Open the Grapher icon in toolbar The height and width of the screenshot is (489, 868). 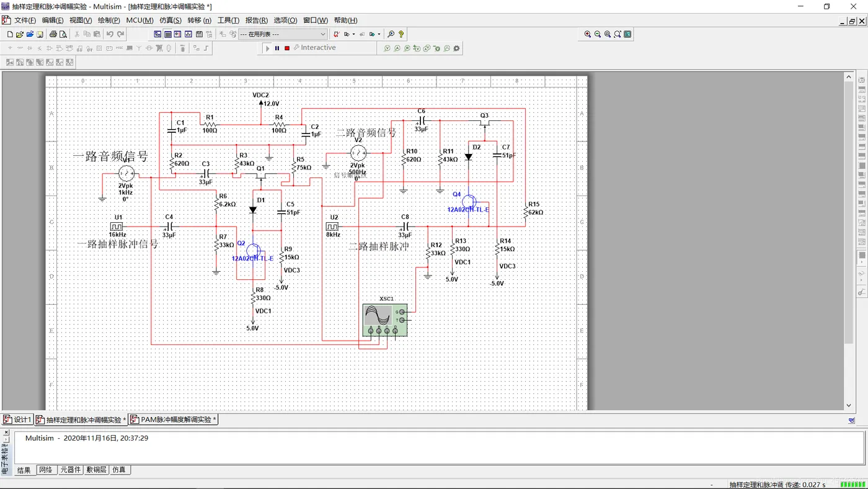click(188, 34)
